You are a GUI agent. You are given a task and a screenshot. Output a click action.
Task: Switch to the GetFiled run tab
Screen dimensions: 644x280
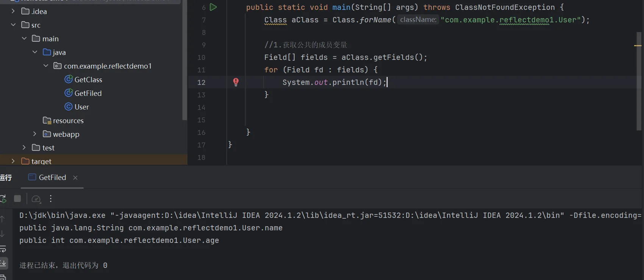coord(52,178)
